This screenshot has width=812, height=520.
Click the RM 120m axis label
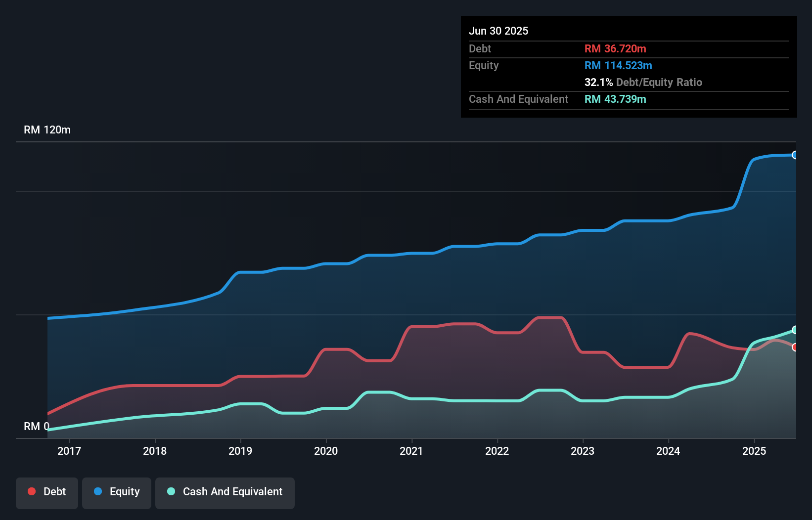[47, 130]
